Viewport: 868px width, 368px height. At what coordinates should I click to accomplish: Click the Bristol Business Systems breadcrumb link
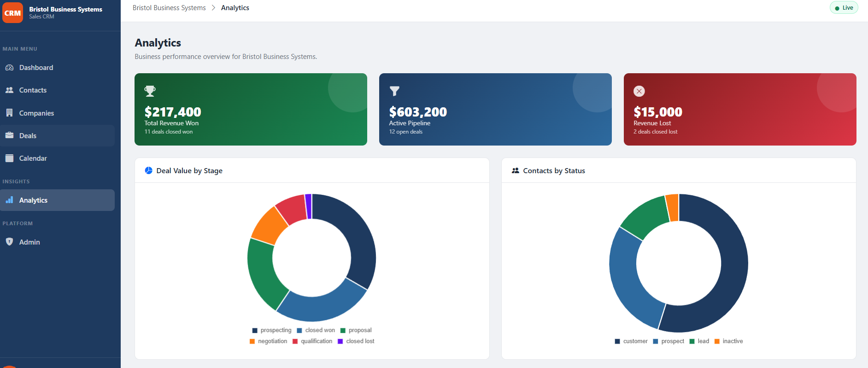[x=169, y=8]
